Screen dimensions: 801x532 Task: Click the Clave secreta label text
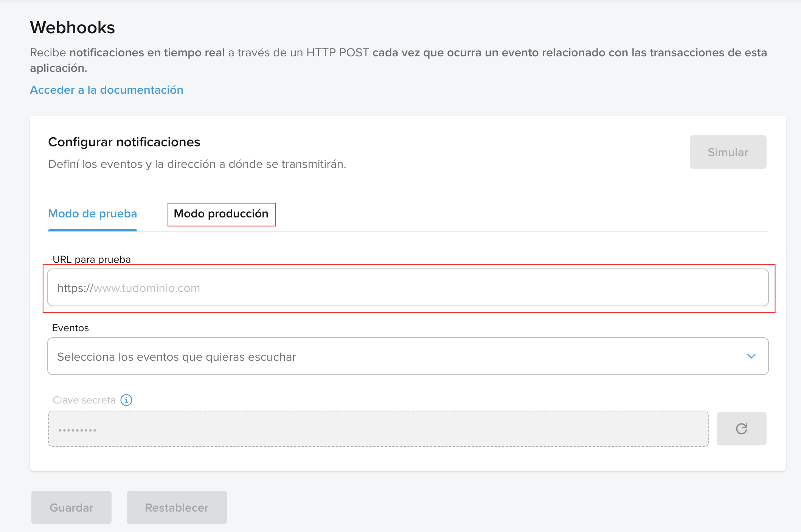point(84,400)
